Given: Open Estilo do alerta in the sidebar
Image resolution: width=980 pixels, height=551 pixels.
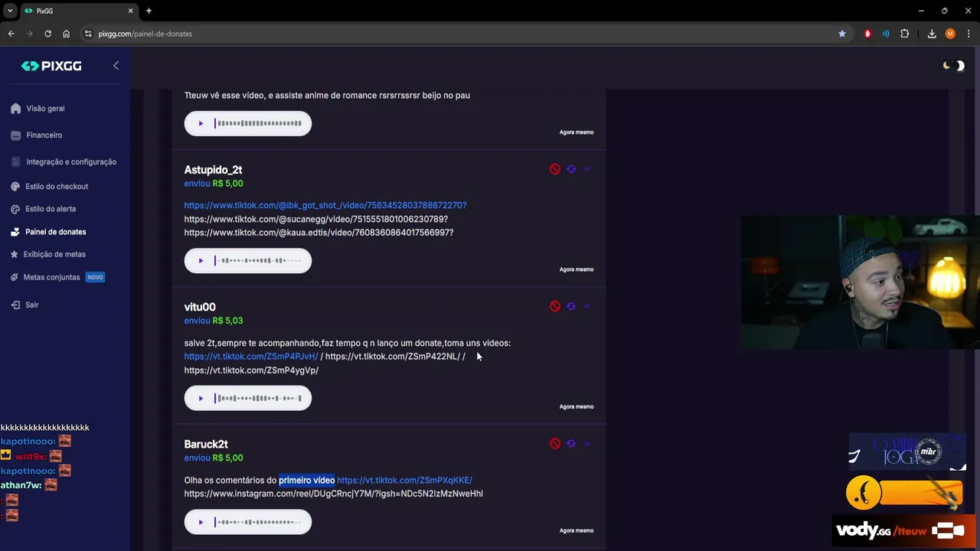Looking at the screenshot, I should pos(51,209).
